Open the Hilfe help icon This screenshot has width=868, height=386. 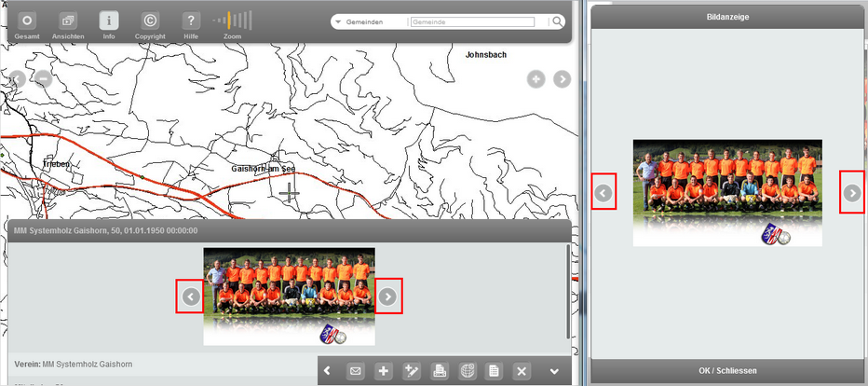pos(190,21)
